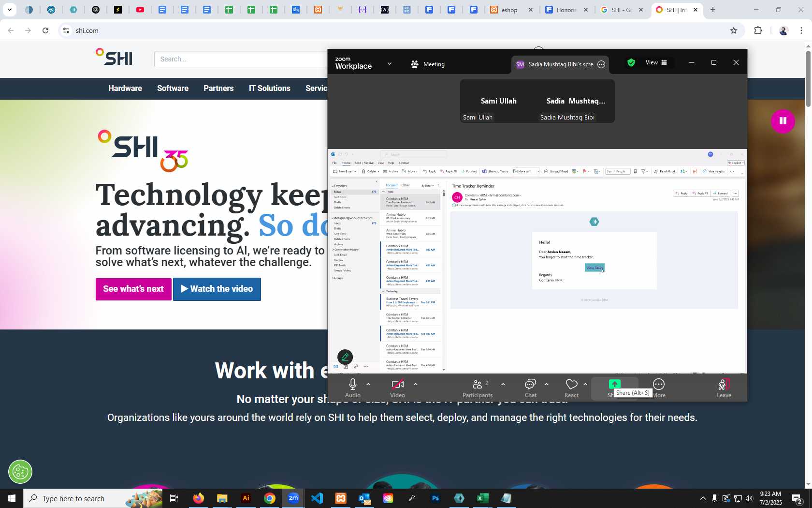Open the Windows notification center

pyautogui.click(x=797, y=498)
